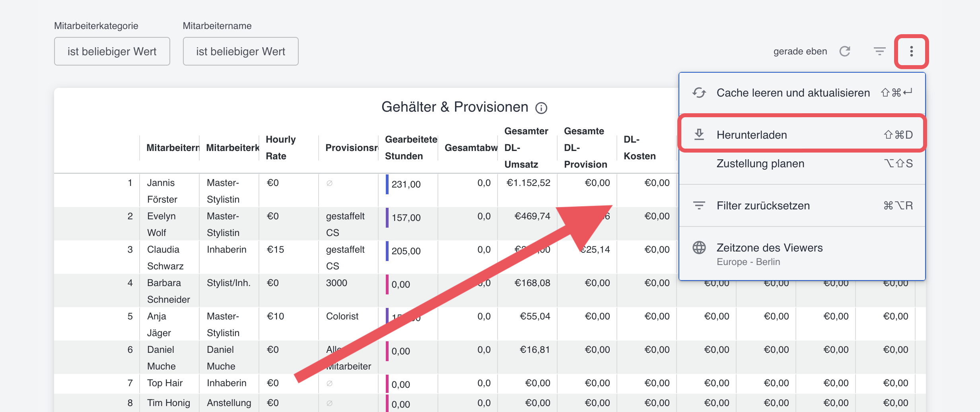The height and width of the screenshot is (412, 980).
Task: Click employee name 'Barbara Schneider'
Action: tap(169, 291)
